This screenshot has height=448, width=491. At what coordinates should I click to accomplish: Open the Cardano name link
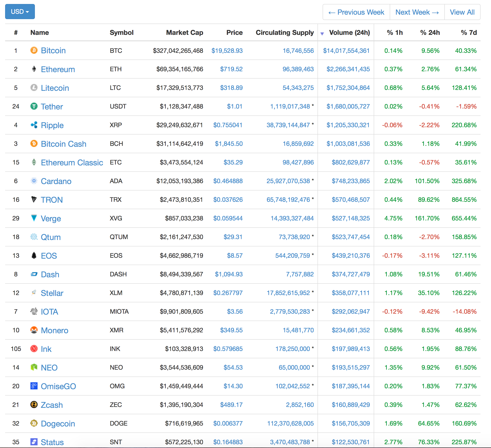pos(56,181)
